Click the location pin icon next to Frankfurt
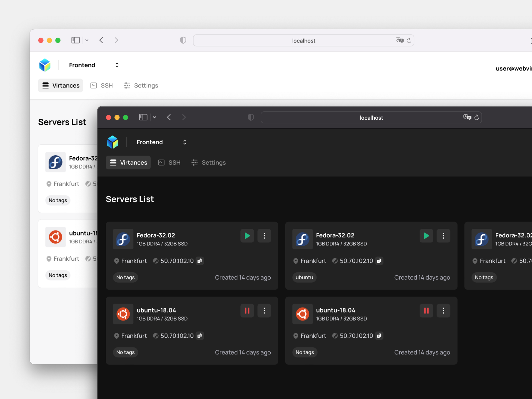 pyautogui.click(x=116, y=261)
